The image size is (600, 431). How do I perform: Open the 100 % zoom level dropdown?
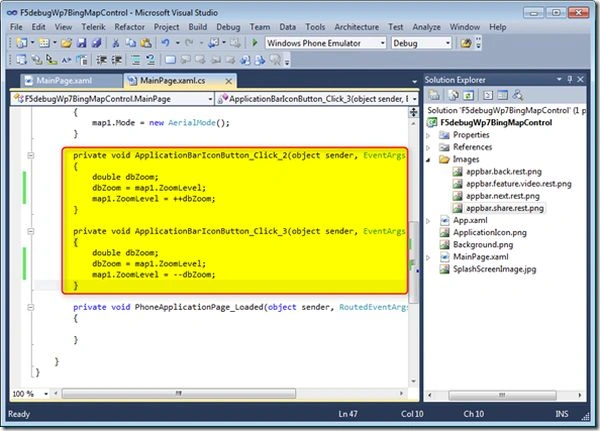tap(46, 394)
